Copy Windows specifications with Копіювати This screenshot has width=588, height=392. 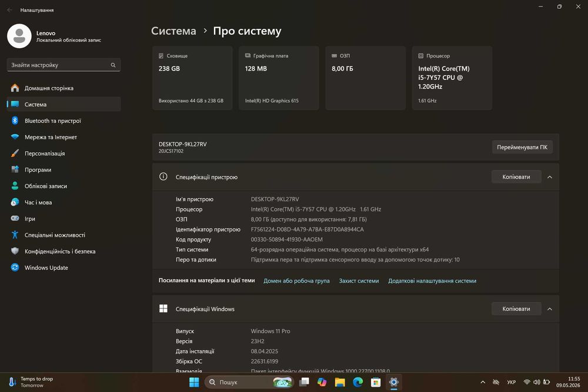click(516, 309)
